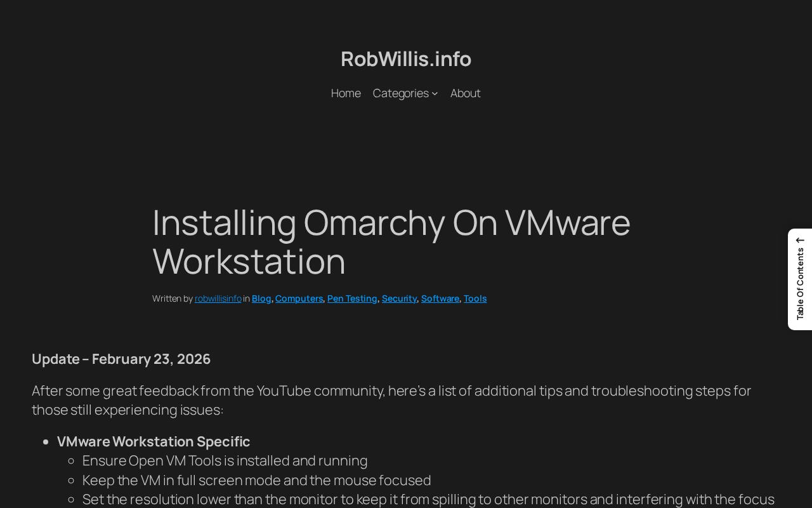Open the About page from navigation
Viewport: 812px width, 508px height.
point(465,92)
